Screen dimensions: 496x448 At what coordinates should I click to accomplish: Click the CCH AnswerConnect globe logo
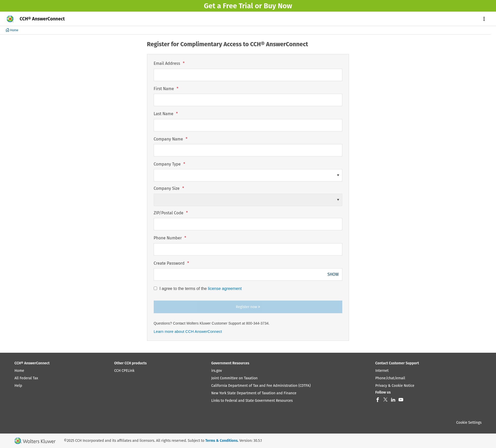tap(10, 19)
